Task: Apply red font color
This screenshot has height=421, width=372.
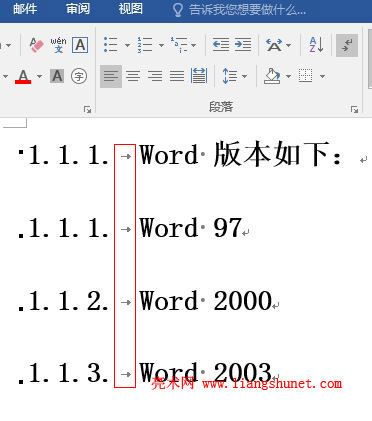Action: 23,76
